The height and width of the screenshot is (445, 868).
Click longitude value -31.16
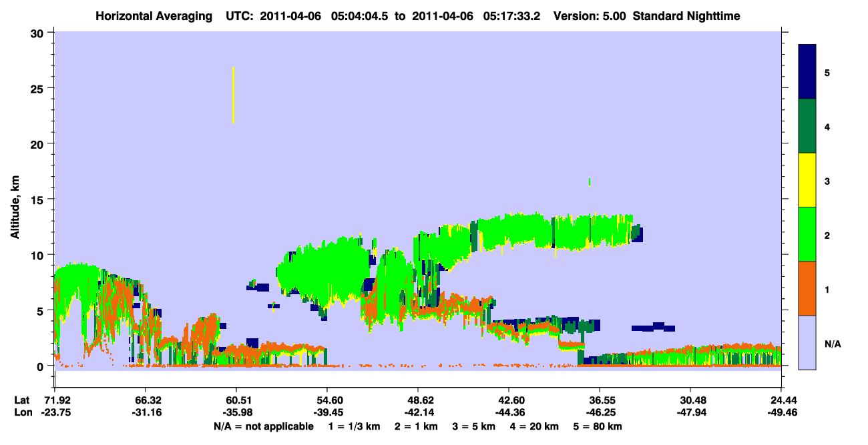point(146,413)
